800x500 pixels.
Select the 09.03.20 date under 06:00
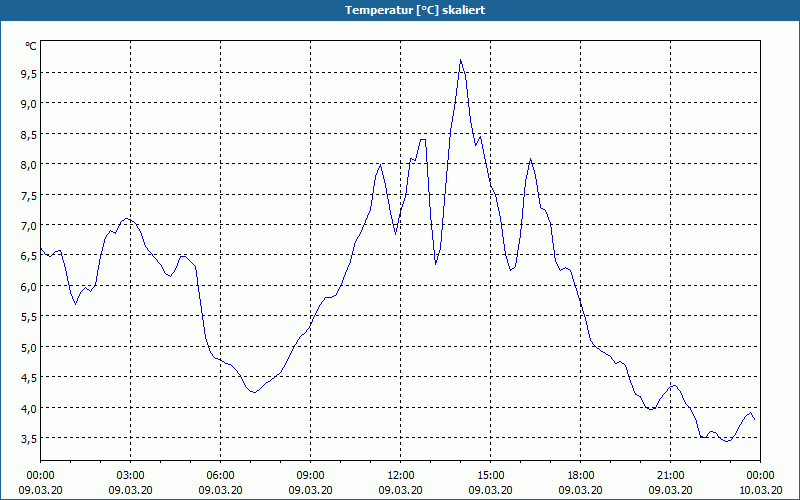pyautogui.click(x=220, y=490)
